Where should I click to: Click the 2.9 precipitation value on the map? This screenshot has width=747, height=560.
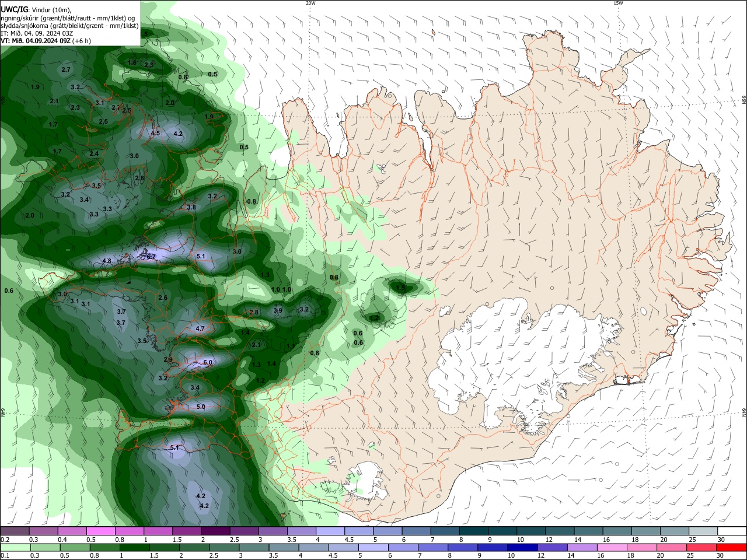pyautogui.click(x=168, y=359)
